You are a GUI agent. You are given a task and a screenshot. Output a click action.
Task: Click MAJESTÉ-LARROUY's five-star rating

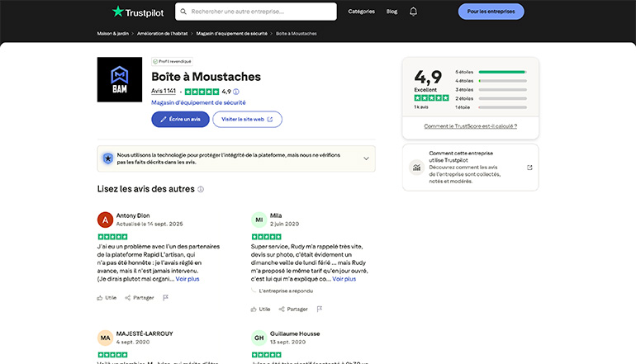[x=113, y=355]
